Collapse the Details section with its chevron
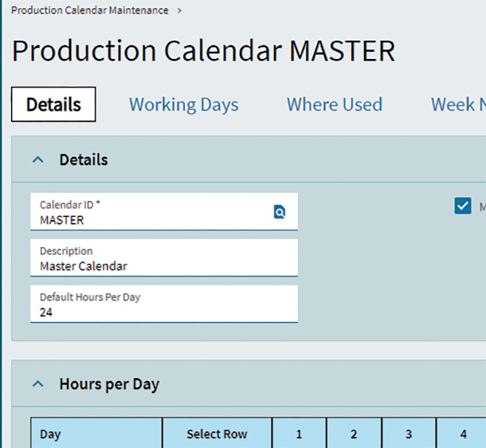The image size is (486, 448). pos(37,159)
